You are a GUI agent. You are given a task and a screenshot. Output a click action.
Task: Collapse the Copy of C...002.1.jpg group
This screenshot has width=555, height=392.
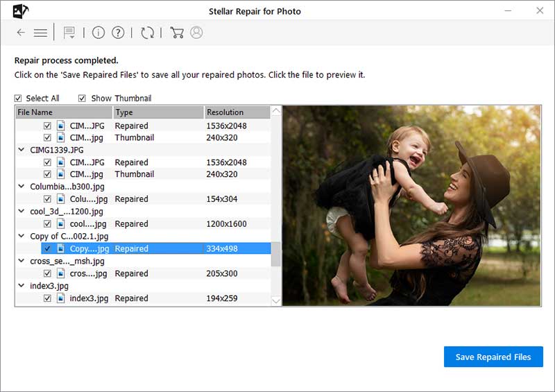click(22, 236)
